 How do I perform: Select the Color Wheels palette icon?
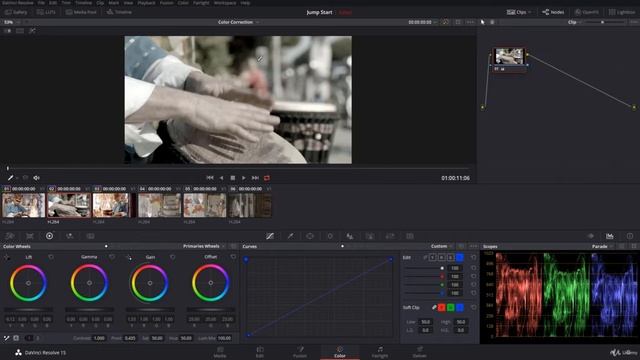click(x=49, y=236)
